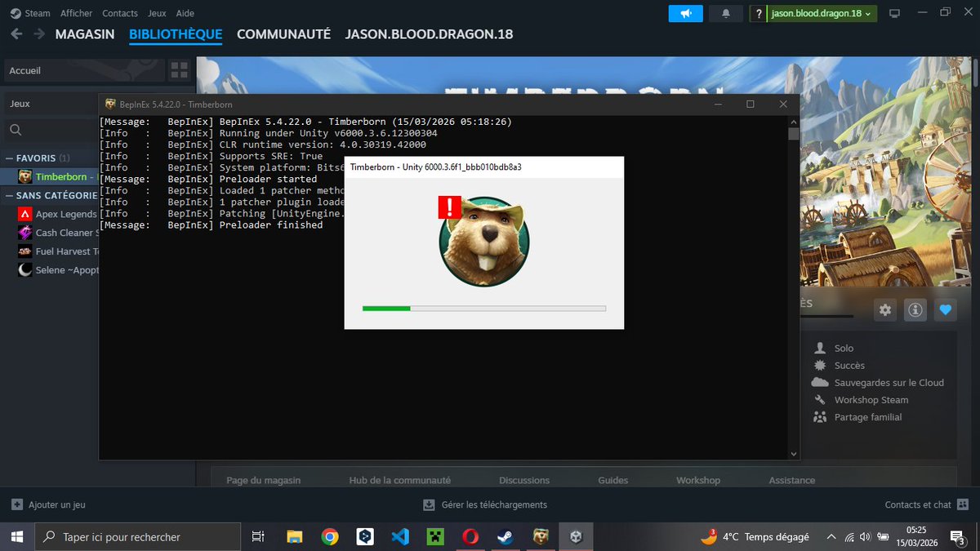Image resolution: width=980 pixels, height=551 pixels.
Task: Open Steam notifications bell
Action: (x=726, y=13)
